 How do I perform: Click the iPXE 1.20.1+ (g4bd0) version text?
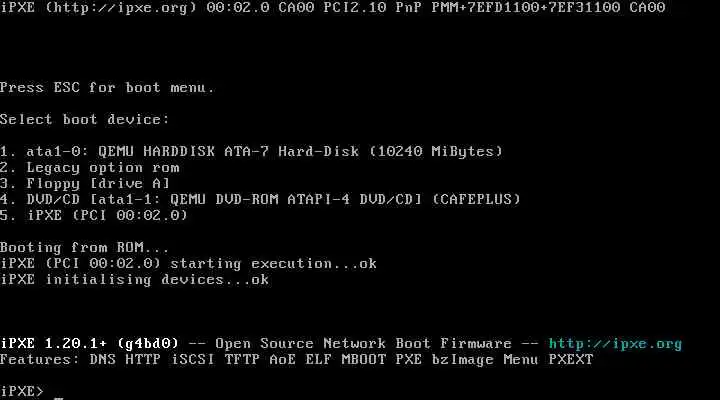tap(90, 344)
